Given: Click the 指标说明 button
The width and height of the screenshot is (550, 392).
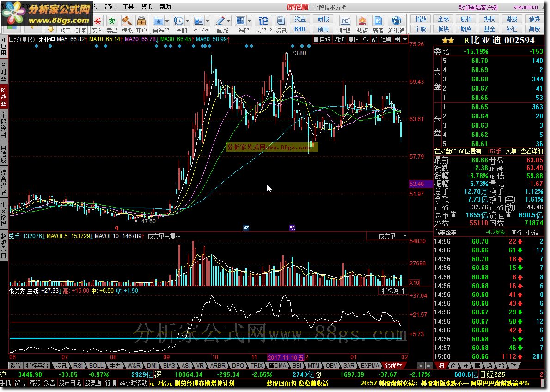Looking at the screenshot, I should (393, 291).
